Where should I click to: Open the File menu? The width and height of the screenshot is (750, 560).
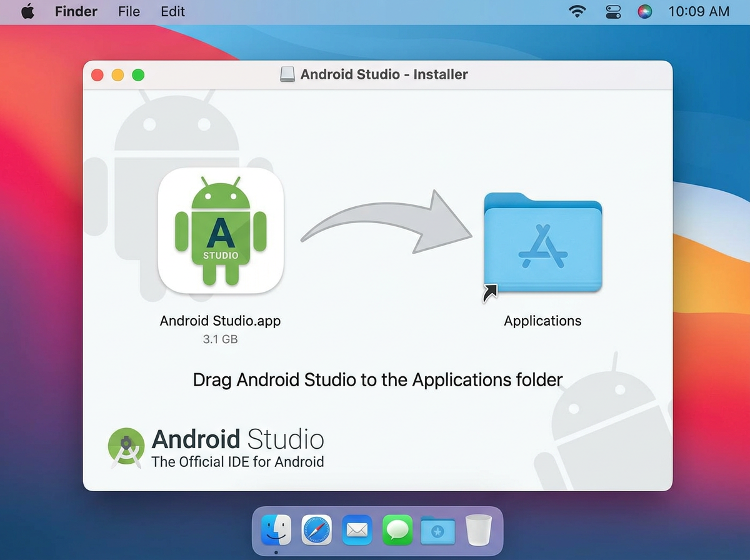129,11
